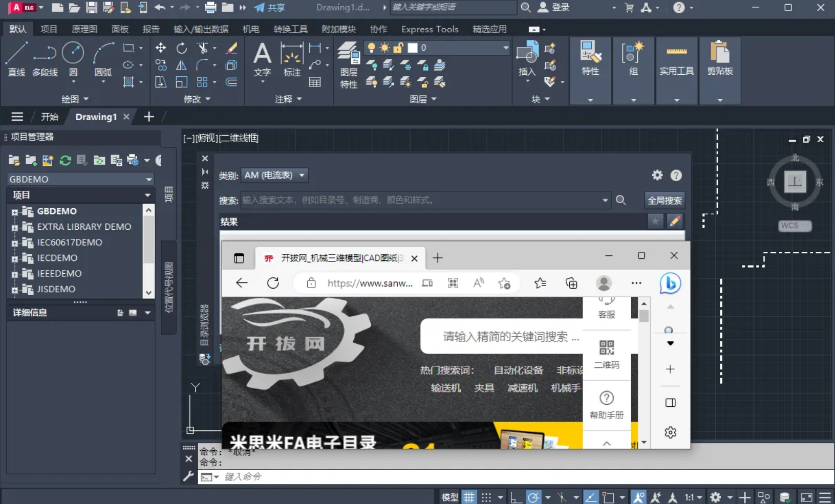Switch to the Start (开始) file tab
Screen dimensions: 835x504
click(50, 117)
